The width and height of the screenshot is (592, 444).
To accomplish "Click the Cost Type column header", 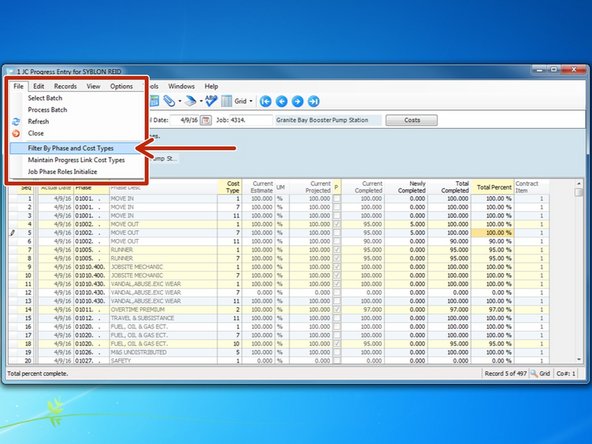I will 230,187.
